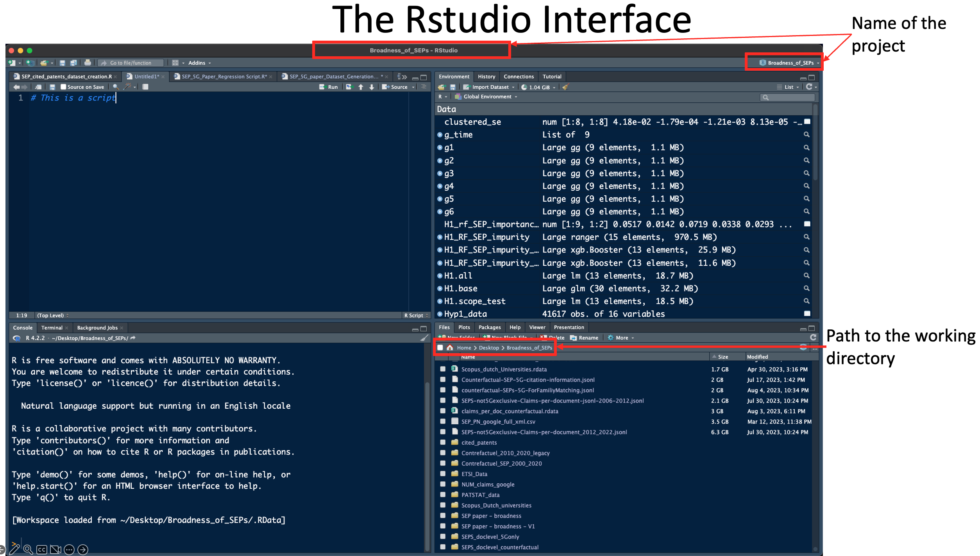Screen dimensions: 980x556
Task: View the g_time object with its magnifier icon
Action: (x=807, y=134)
